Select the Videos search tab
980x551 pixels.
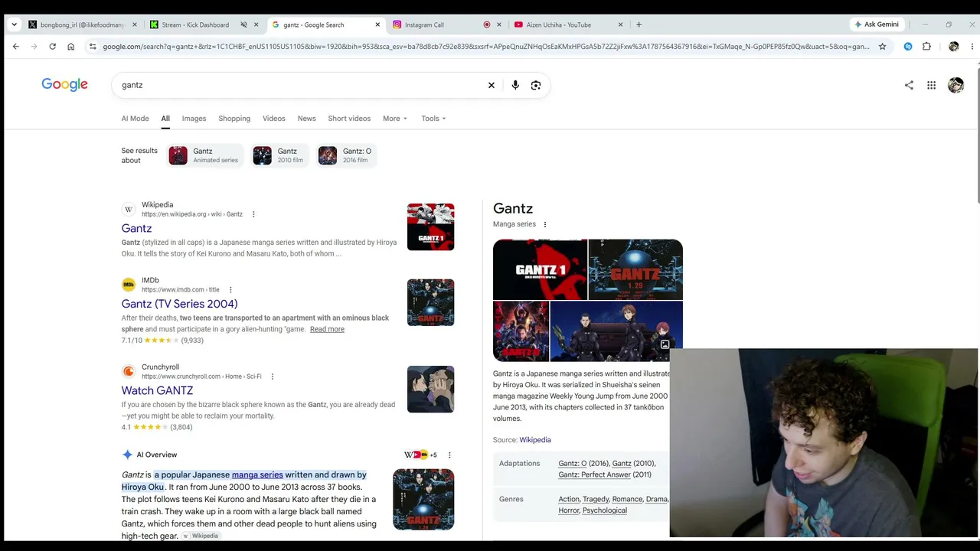[273, 119]
